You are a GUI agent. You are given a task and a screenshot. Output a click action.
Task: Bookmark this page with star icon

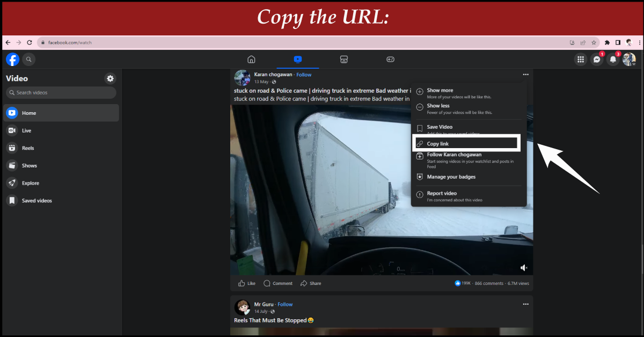[x=594, y=42]
